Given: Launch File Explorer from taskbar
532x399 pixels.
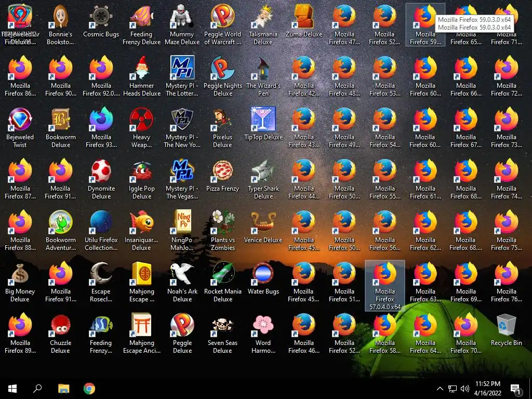Looking at the screenshot, I should click(63, 389).
